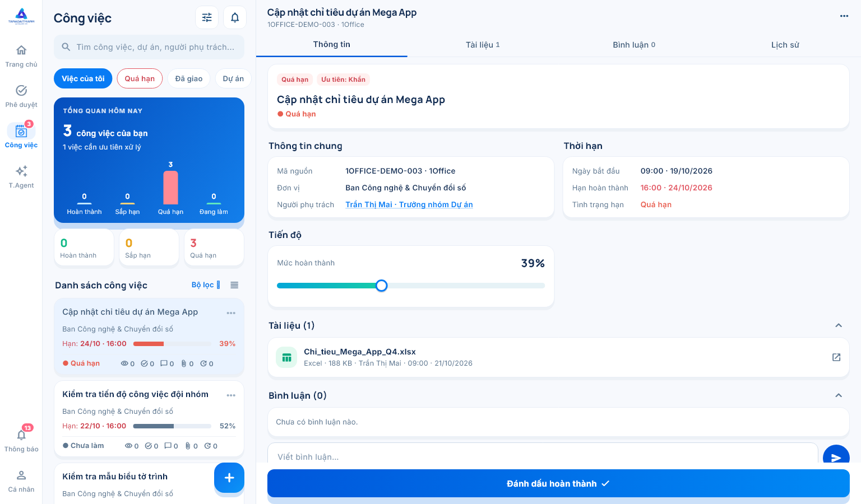Click file name Chi_tieu_Mega_App_Q4.xlsx

(x=360, y=352)
